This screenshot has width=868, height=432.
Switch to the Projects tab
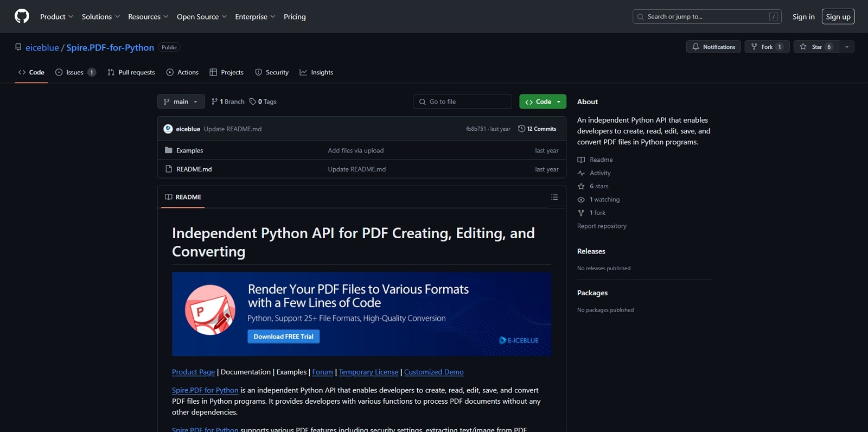click(x=227, y=72)
